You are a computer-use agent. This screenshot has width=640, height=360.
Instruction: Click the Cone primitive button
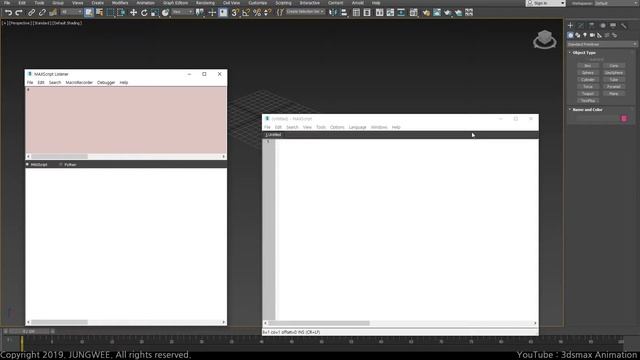point(613,66)
